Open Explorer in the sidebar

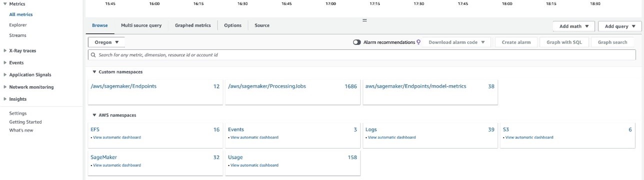(18, 25)
